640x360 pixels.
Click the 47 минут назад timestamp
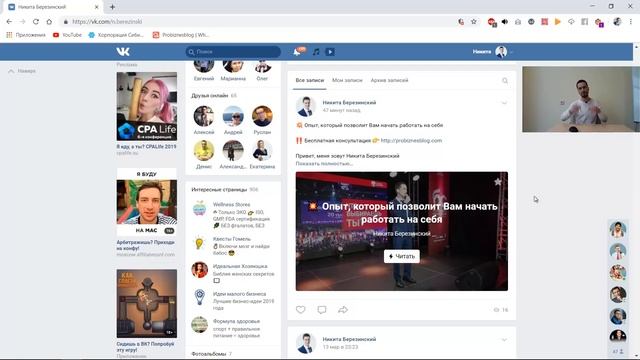point(342,110)
